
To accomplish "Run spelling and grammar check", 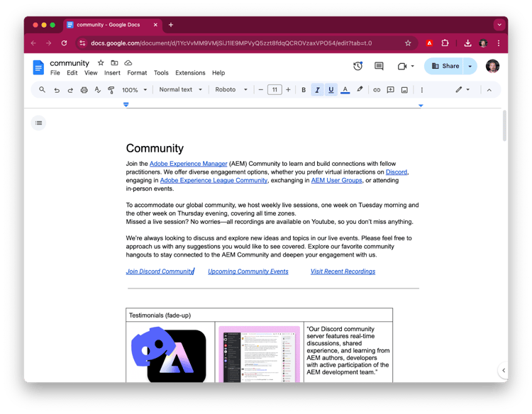I will 98,90.
